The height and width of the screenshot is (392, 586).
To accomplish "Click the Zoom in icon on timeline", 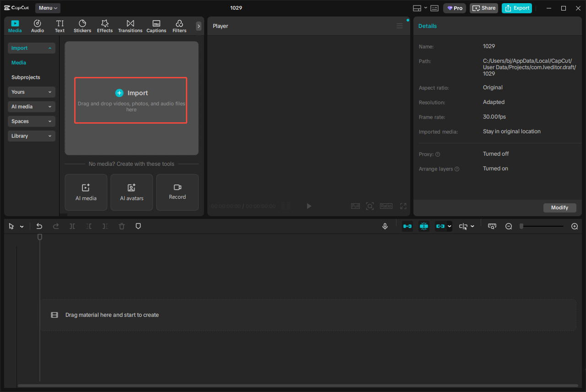I will pyautogui.click(x=574, y=226).
